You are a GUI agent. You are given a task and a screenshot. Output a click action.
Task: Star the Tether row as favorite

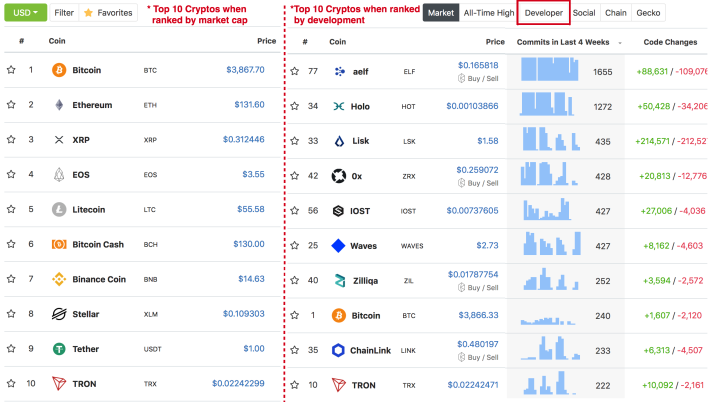(11, 349)
